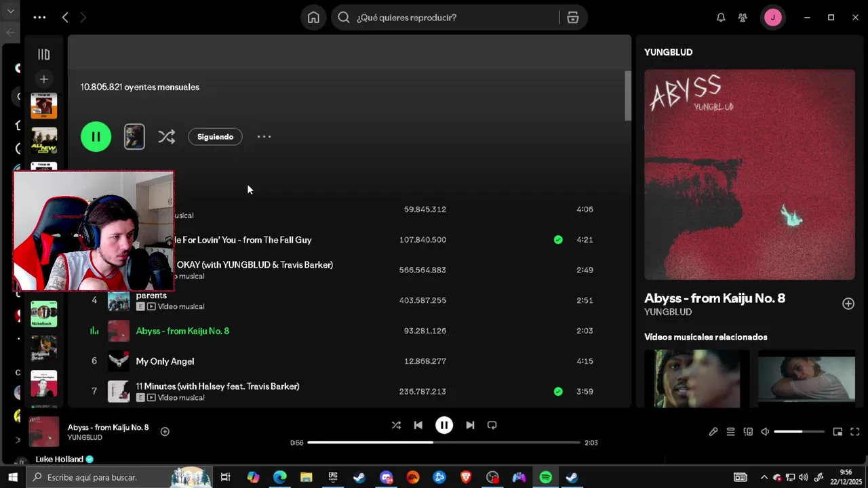The height and width of the screenshot is (488, 868).
Task: Add Abyss to playlist via side panel plus
Action: coord(848,304)
